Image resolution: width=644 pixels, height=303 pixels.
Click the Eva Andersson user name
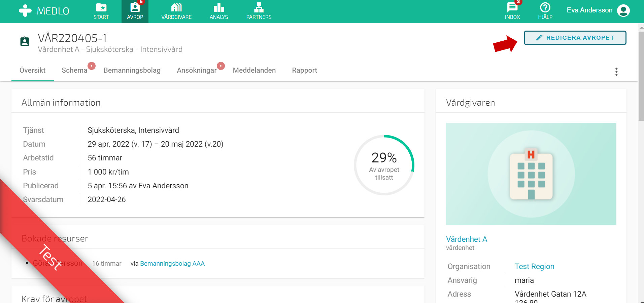tap(589, 10)
